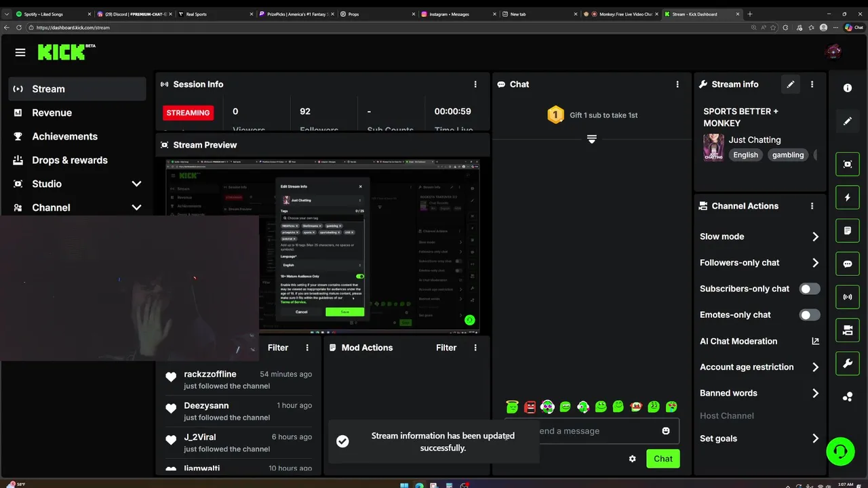Viewport: 868px width, 488px height.
Task: Click Deezysann in the follower feed
Action: click(x=206, y=405)
